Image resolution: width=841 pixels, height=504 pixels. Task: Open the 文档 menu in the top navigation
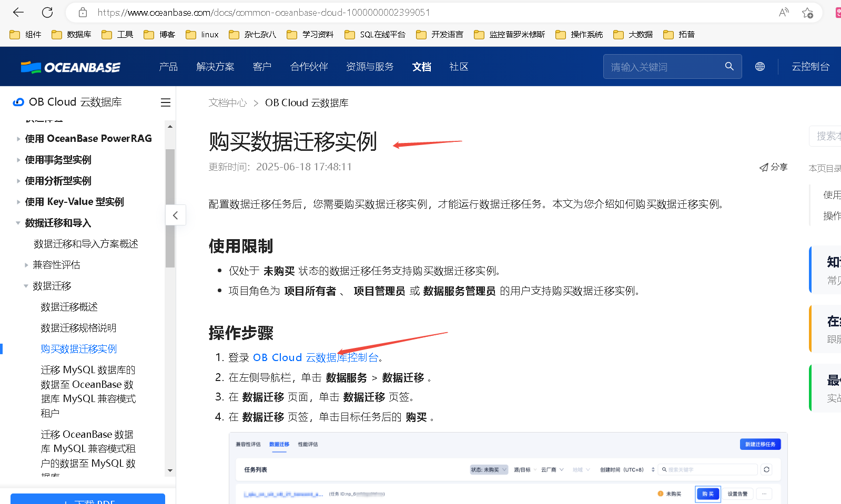(x=422, y=67)
